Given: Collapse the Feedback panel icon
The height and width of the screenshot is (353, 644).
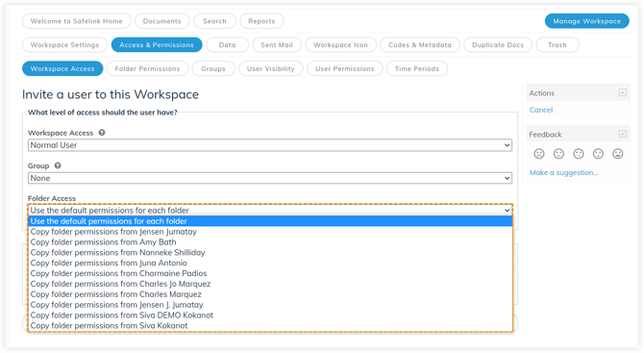Looking at the screenshot, I should point(623,134).
